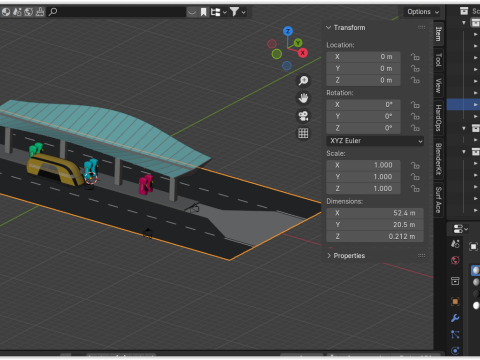Switch to orthographic grid view icon
This screenshot has height=360, width=480.
pos(303,133)
